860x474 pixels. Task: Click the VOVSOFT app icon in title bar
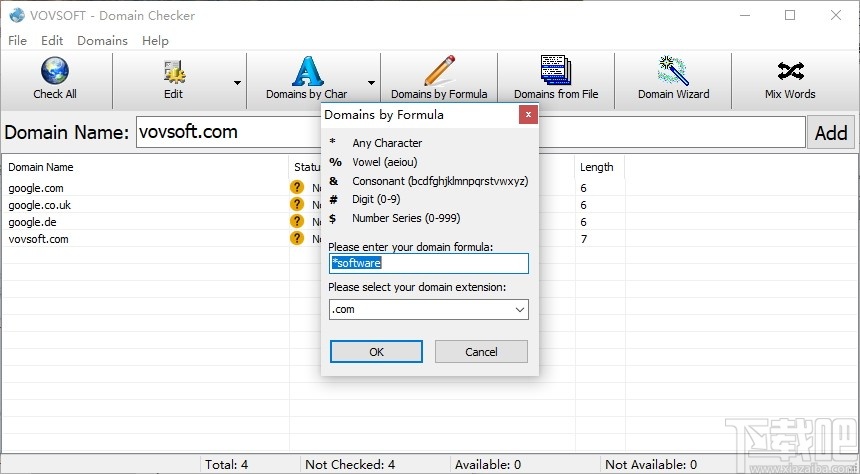pyautogui.click(x=17, y=15)
